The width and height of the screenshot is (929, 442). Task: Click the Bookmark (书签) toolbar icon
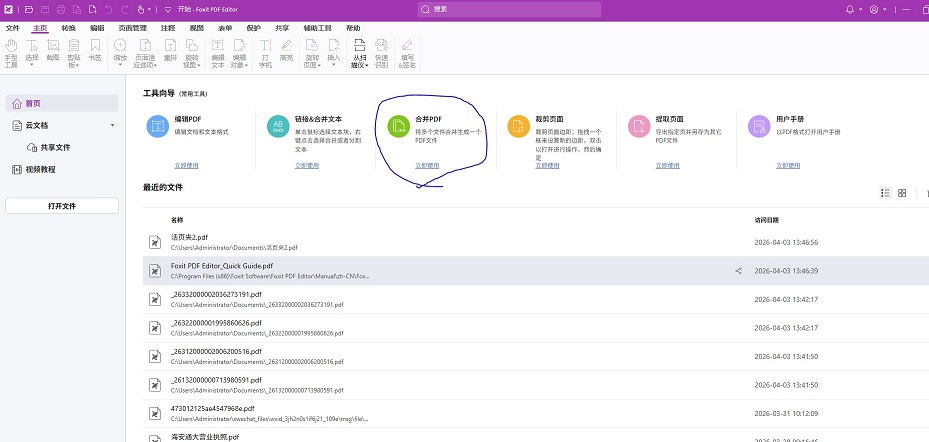coord(96,52)
